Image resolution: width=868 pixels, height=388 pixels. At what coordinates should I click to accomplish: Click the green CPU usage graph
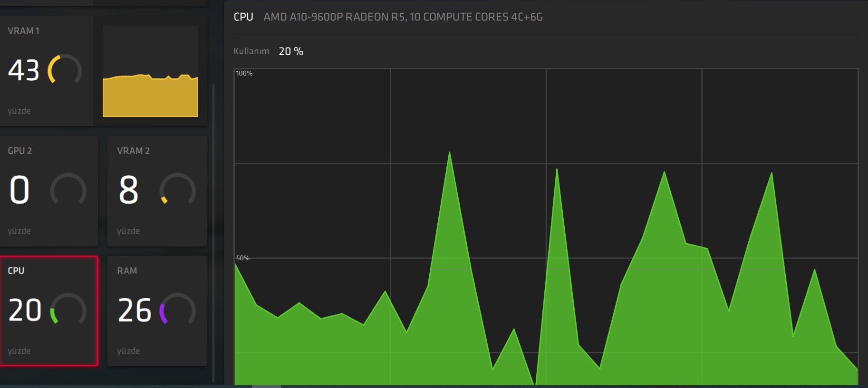tap(546, 227)
